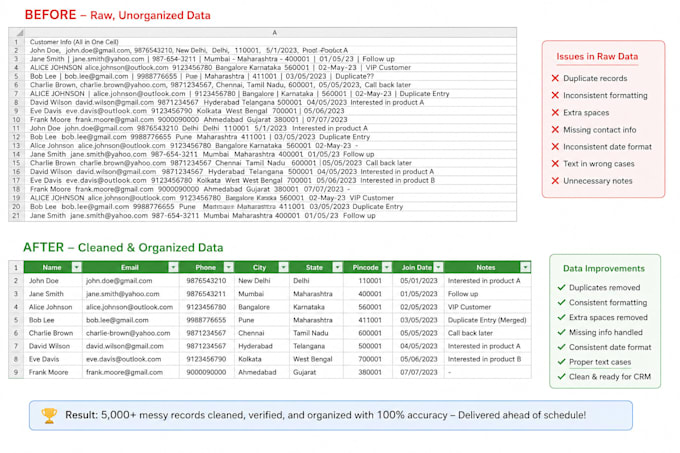Click the 'Issues in Raw Data' heading
The width and height of the screenshot is (680, 453).
pyautogui.click(x=597, y=57)
